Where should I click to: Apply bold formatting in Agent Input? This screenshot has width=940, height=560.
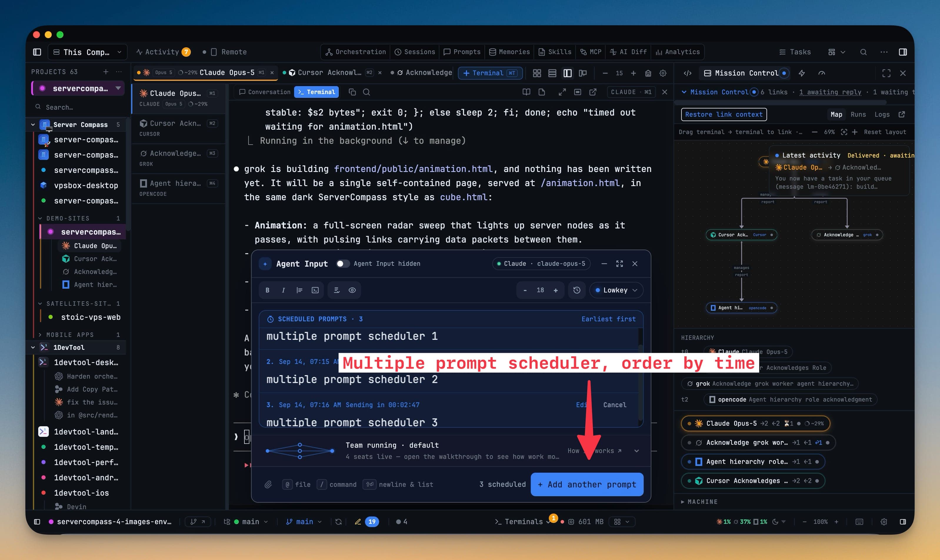pyautogui.click(x=268, y=290)
